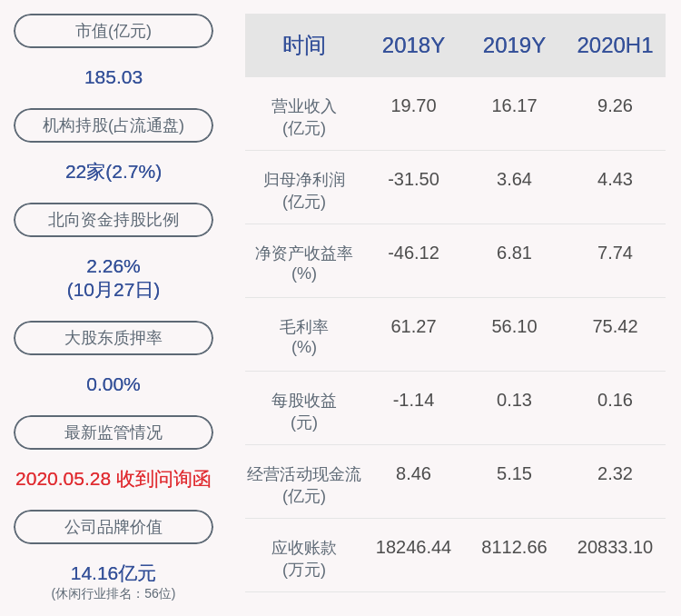The height and width of the screenshot is (616, 681).
Task: Select the 2.32 cash flow cell
Action: pyautogui.click(x=615, y=473)
